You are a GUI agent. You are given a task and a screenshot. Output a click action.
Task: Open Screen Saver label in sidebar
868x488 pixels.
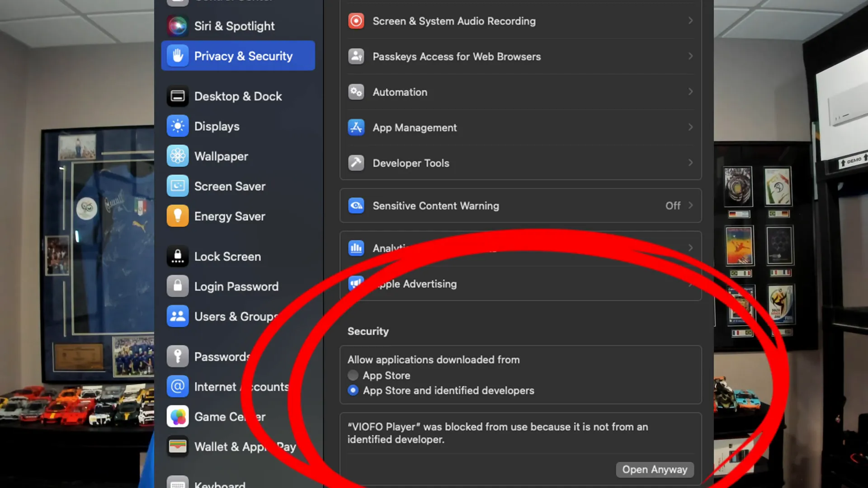(230, 186)
